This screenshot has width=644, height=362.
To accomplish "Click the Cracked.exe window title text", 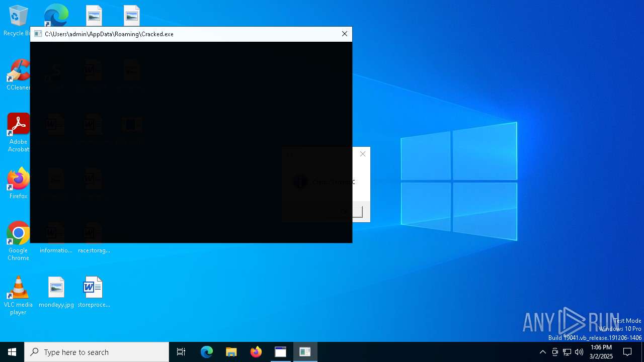I will 109,34.
